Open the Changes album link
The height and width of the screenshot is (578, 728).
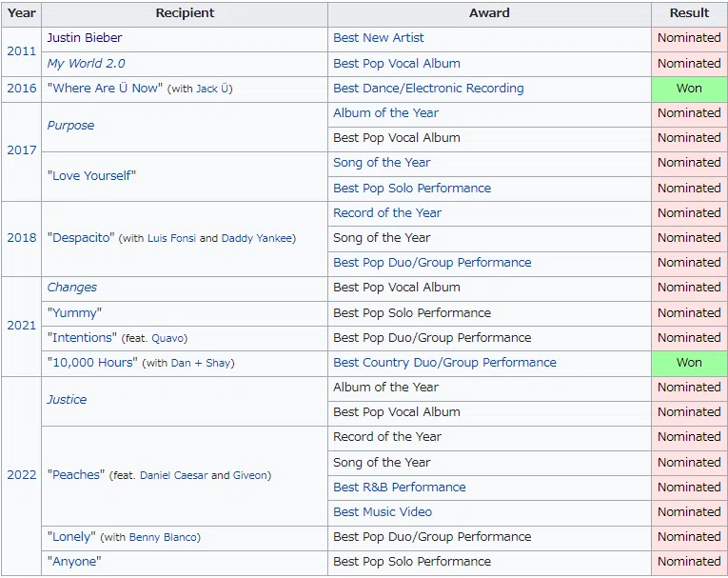(x=72, y=288)
